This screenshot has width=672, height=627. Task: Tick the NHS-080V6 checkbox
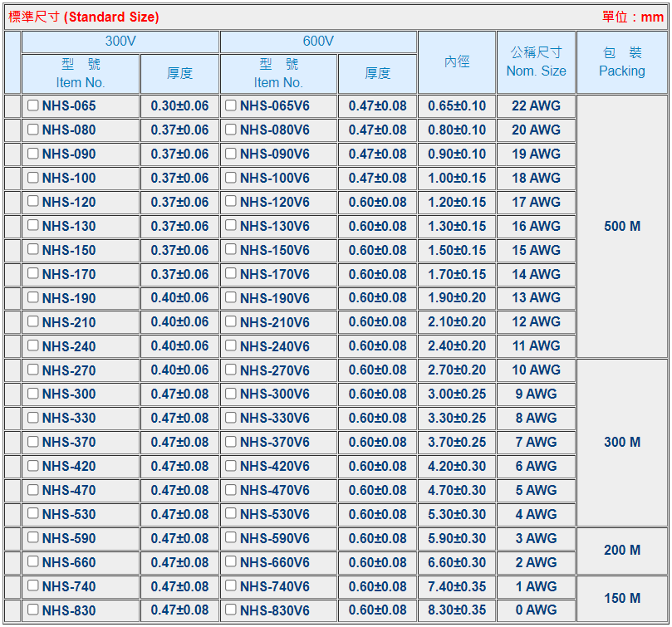pyautogui.click(x=231, y=130)
